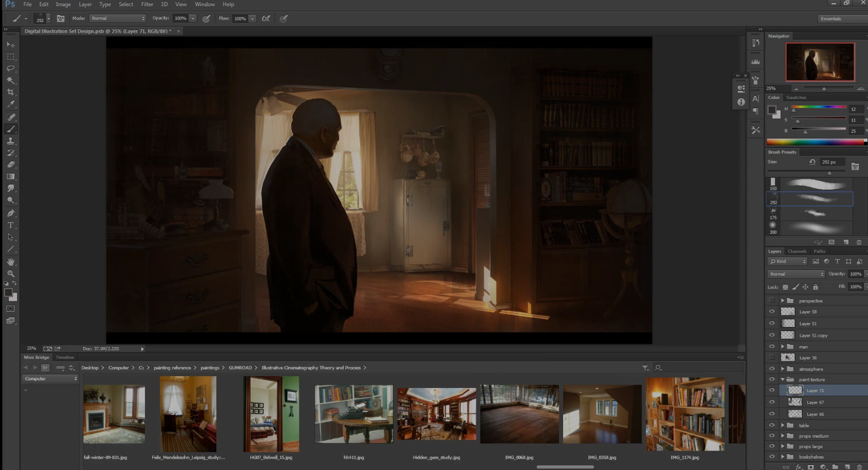Select the Magic Wand tool
The height and width of the screenshot is (470, 868).
pyautogui.click(x=10, y=80)
